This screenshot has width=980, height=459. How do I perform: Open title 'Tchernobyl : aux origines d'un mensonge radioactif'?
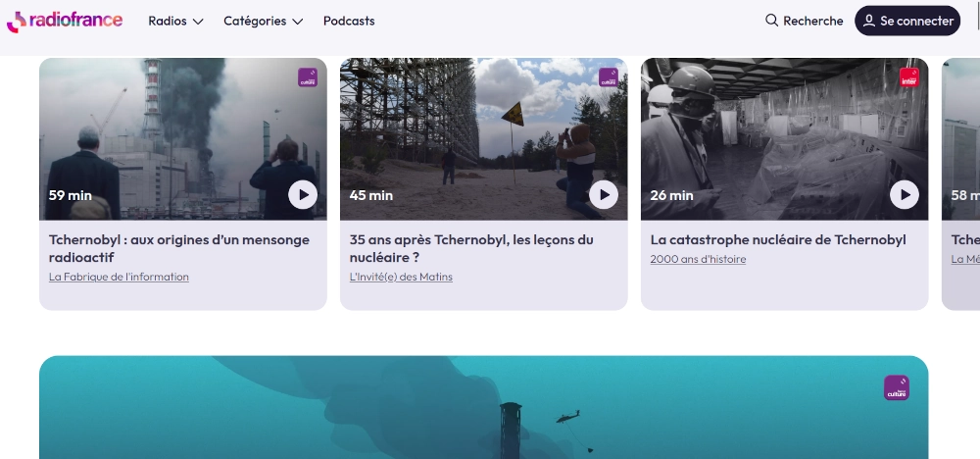(x=178, y=248)
